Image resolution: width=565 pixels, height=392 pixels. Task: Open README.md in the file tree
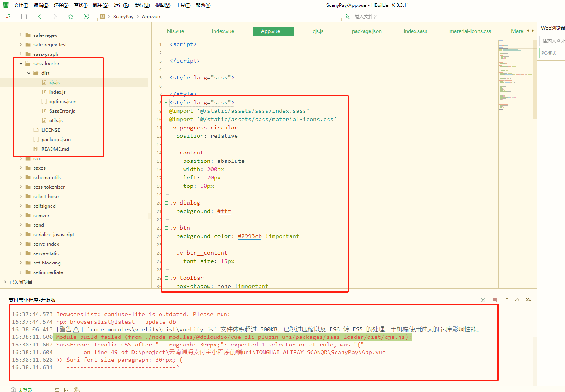coord(55,149)
